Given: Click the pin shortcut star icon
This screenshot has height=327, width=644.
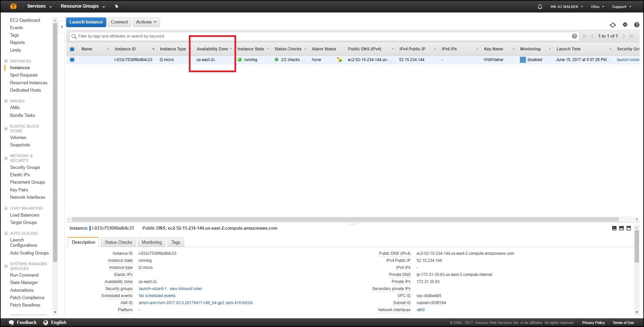Looking at the screenshot, I should pyautogui.click(x=116, y=6).
